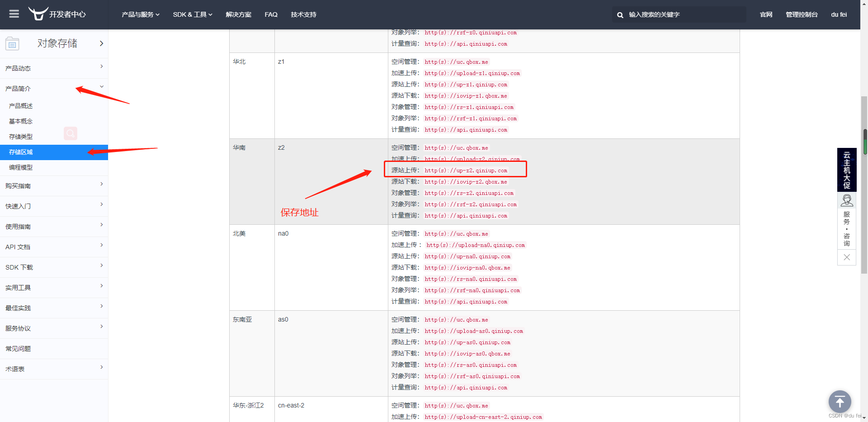This screenshot has width=868, height=422.
Task: Expand the 对象存储 chevron
Action: (x=101, y=43)
